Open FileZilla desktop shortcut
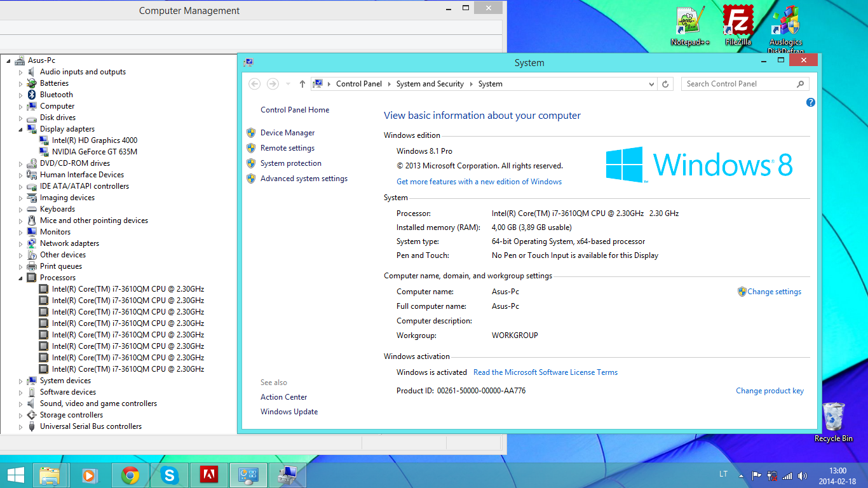 [x=738, y=26]
